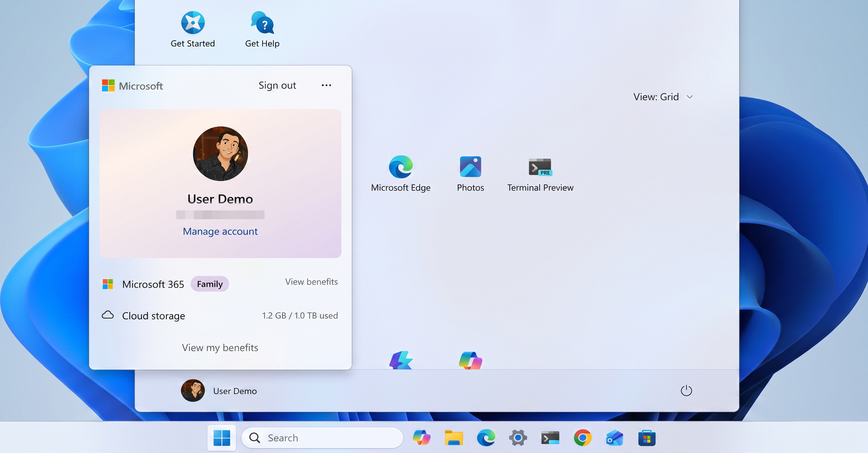Launch Google Chrome from the taskbar
The height and width of the screenshot is (453, 868).
pos(583,438)
